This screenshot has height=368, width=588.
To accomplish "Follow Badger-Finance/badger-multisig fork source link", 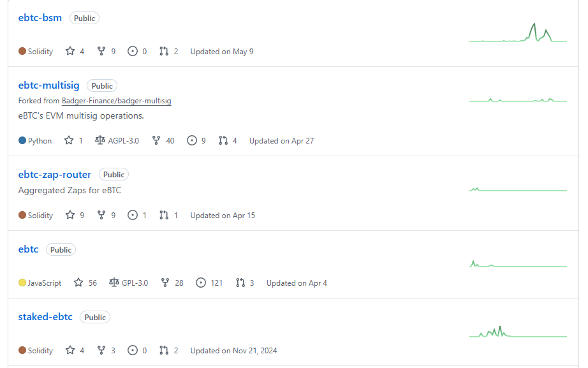I will (117, 101).
